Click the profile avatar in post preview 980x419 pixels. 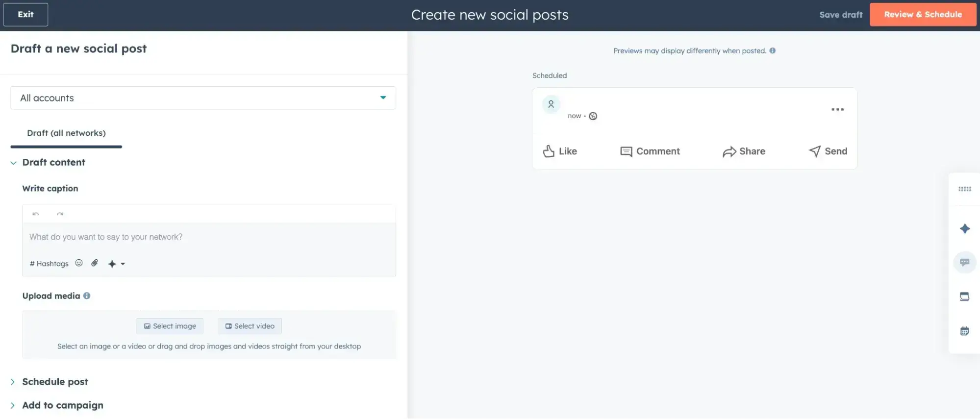click(x=551, y=104)
